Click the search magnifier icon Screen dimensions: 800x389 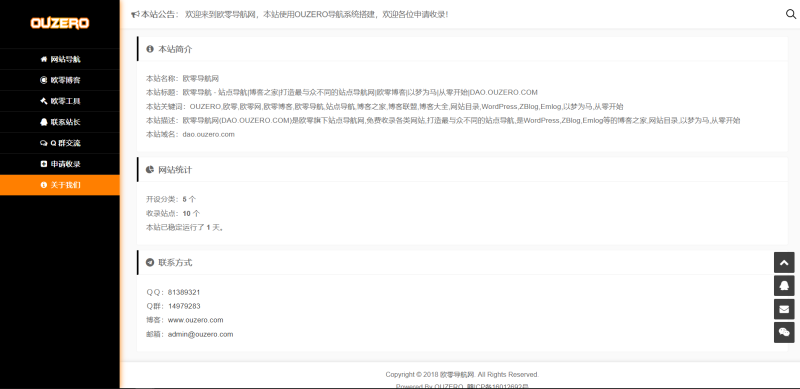tap(791, 14)
